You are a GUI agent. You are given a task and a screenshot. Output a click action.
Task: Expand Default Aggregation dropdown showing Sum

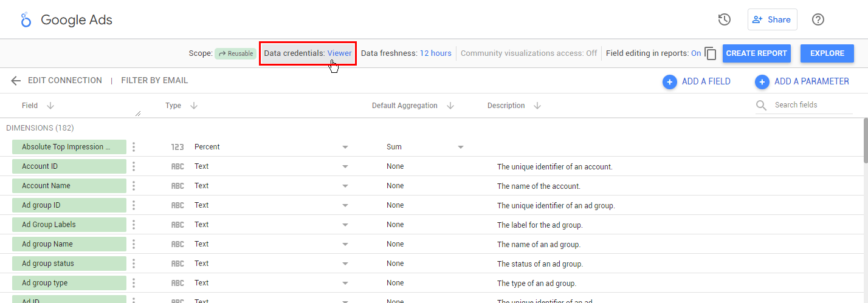460,147
